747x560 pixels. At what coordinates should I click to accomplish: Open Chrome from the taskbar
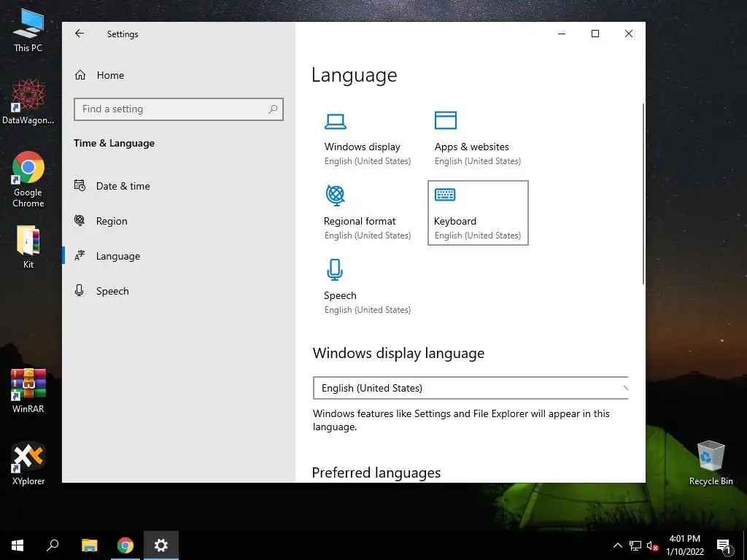click(125, 545)
